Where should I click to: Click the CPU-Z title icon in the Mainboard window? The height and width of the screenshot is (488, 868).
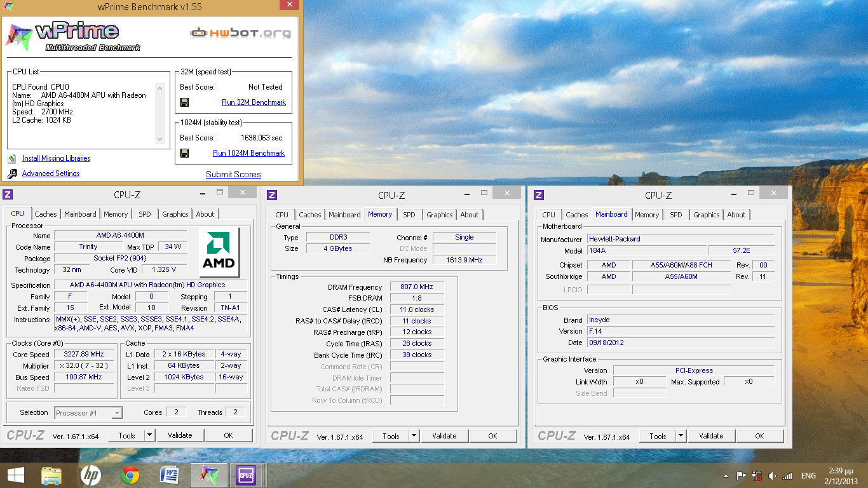[x=539, y=195]
